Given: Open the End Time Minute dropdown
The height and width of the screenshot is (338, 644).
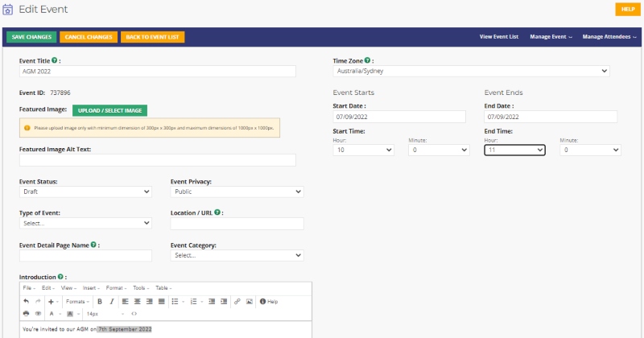Looking at the screenshot, I should pyautogui.click(x=590, y=150).
